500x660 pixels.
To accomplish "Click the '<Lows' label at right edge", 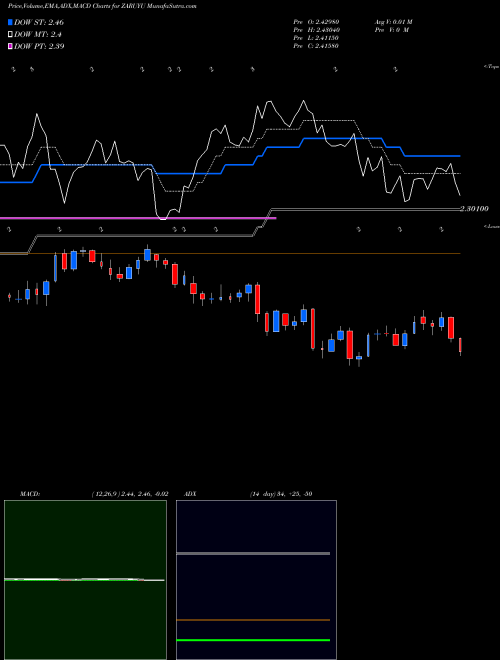I will pyautogui.click(x=491, y=226).
